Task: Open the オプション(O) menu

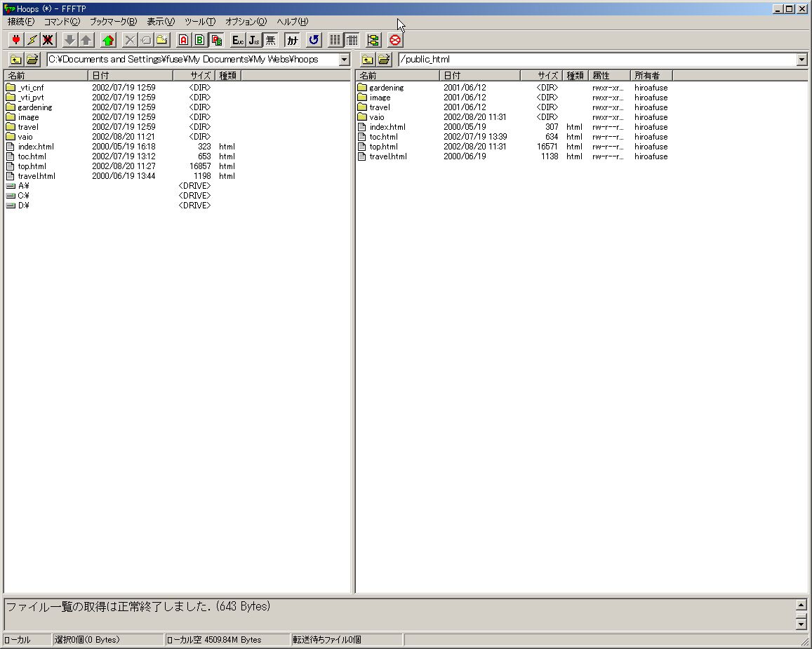Action: click(x=246, y=21)
